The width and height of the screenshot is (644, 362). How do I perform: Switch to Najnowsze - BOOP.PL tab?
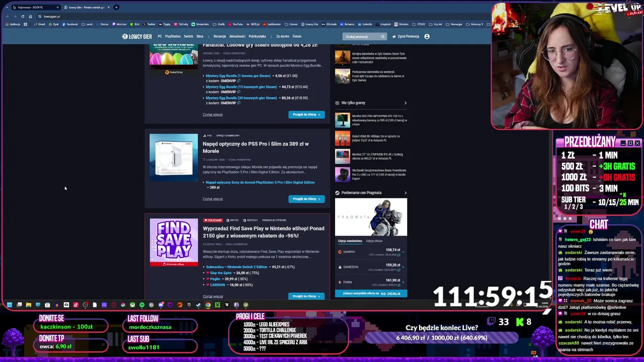pos(35,7)
